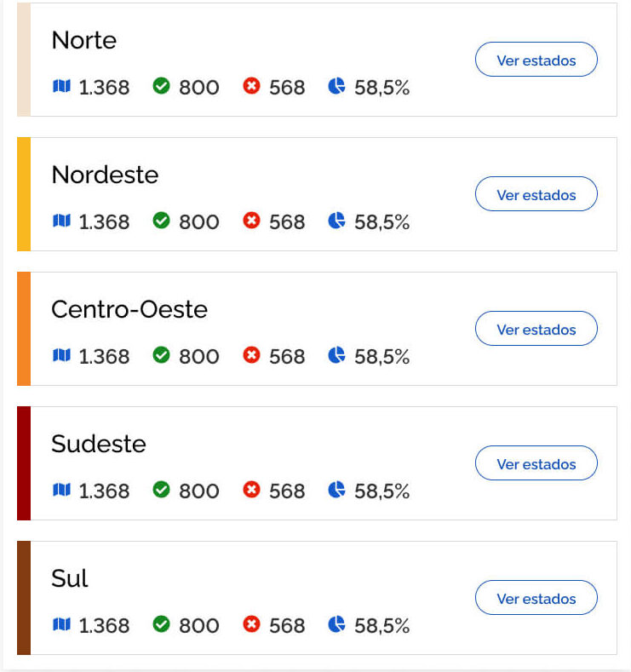Click the green checkmark icon in Sudeste card

[x=161, y=490]
